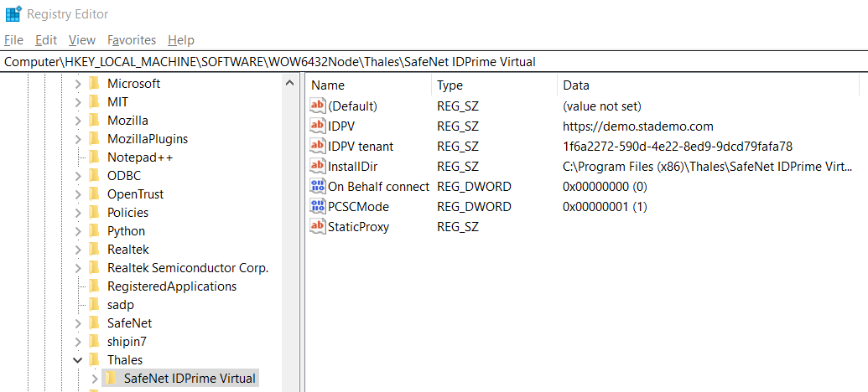Select the Policies folder icon

tap(94, 212)
